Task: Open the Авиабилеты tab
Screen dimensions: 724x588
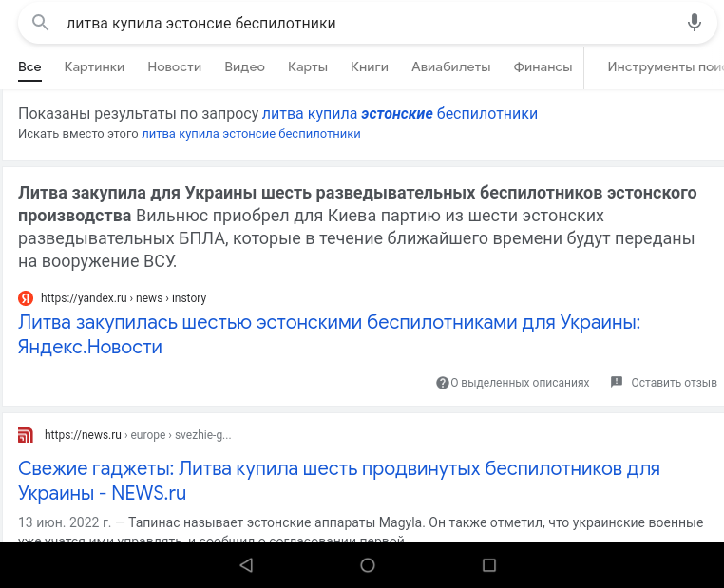Action: point(451,66)
